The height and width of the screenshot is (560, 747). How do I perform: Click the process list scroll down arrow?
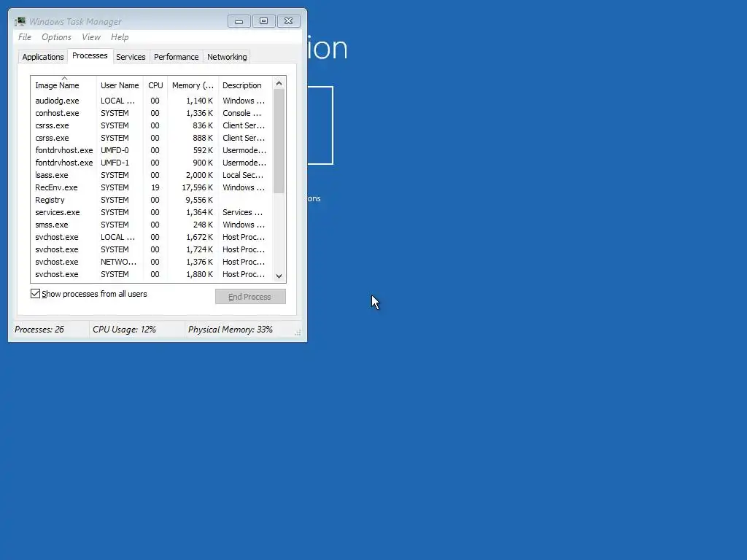coord(279,276)
